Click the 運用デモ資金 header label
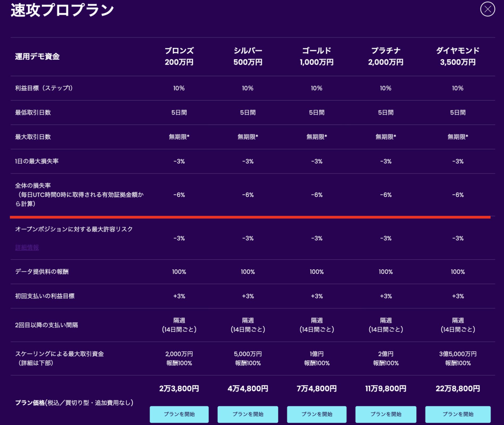Image resolution: width=504 pixels, height=425 pixels. coord(37,57)
